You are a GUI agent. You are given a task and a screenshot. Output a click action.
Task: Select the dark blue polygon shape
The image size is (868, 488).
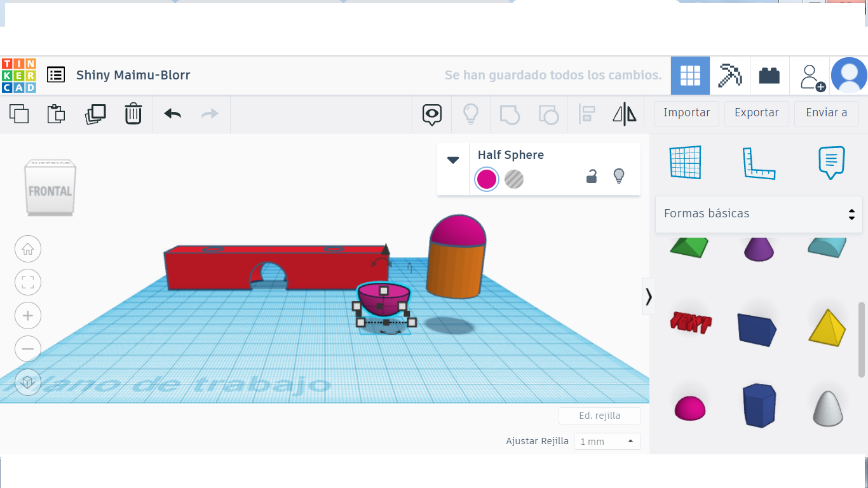coord(759,405)
